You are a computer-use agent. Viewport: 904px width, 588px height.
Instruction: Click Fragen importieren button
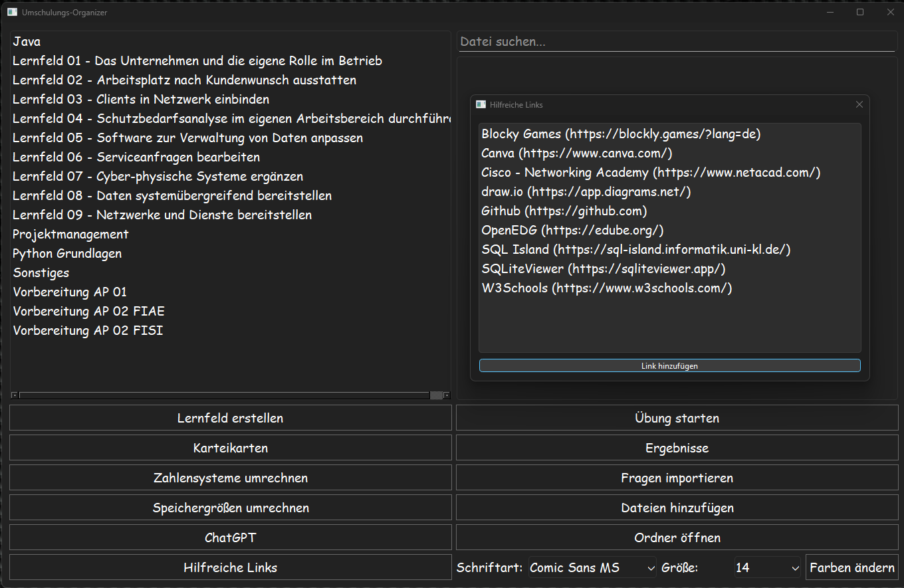point(677,478)
